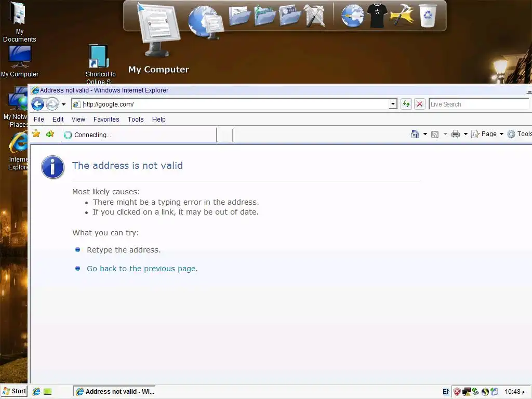The width and height of the screenshot is (532, 399).
Task: Click the 'Retype the address.' text
Action: 124,250
